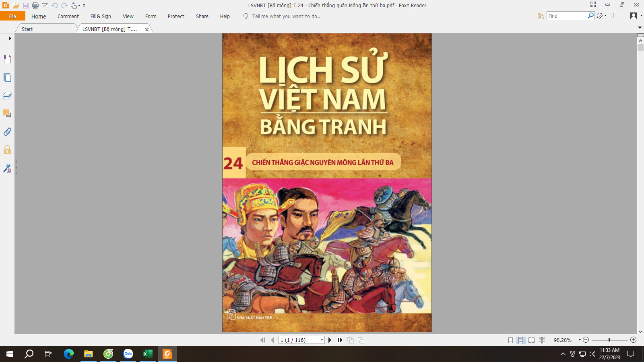
Task: Open the Bookmarks panel
Action: point(7,59)
